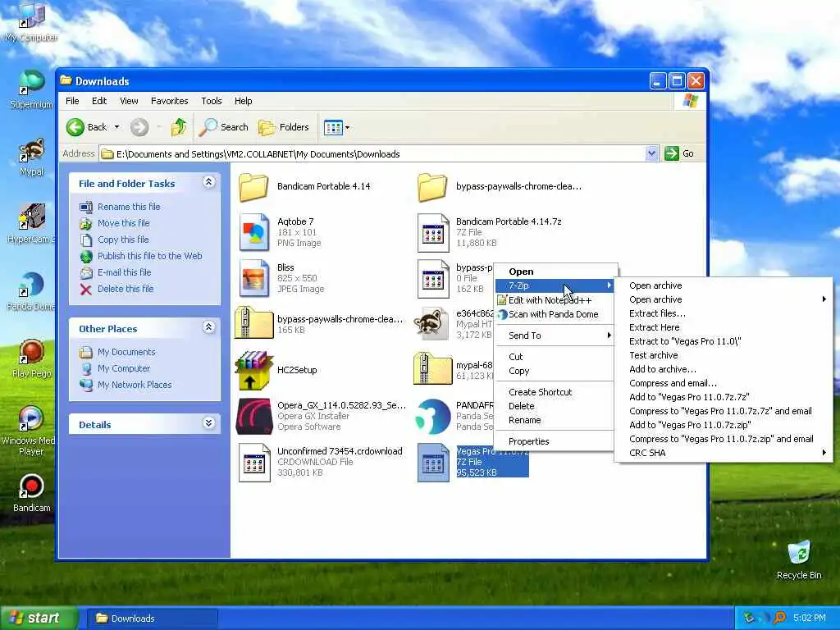Click Rename this file task link
The width and height of the screenshot is (840, 630).
(x=129, y=206)
